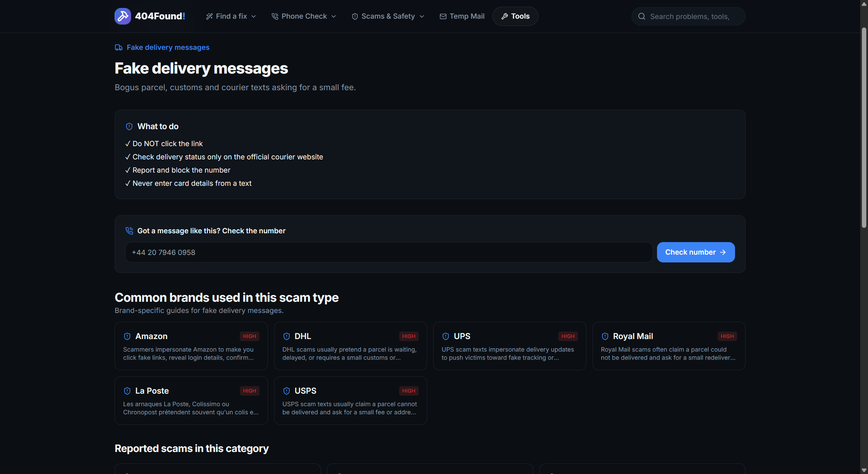Click the 404Found! logo icon
This screenshot has height=474, width=868.
[123, 16]
